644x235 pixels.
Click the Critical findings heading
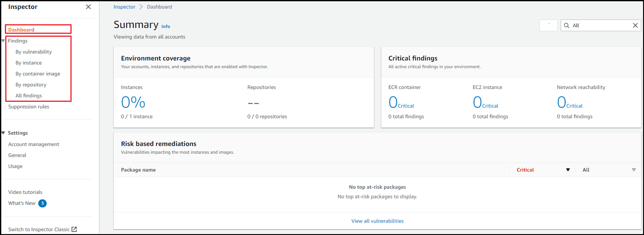[x=413, y=58]
